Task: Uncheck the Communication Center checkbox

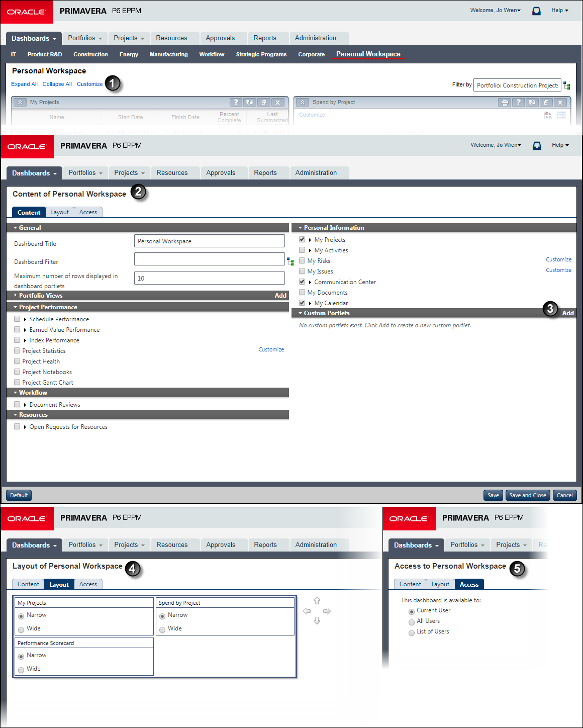Action: 302,282
